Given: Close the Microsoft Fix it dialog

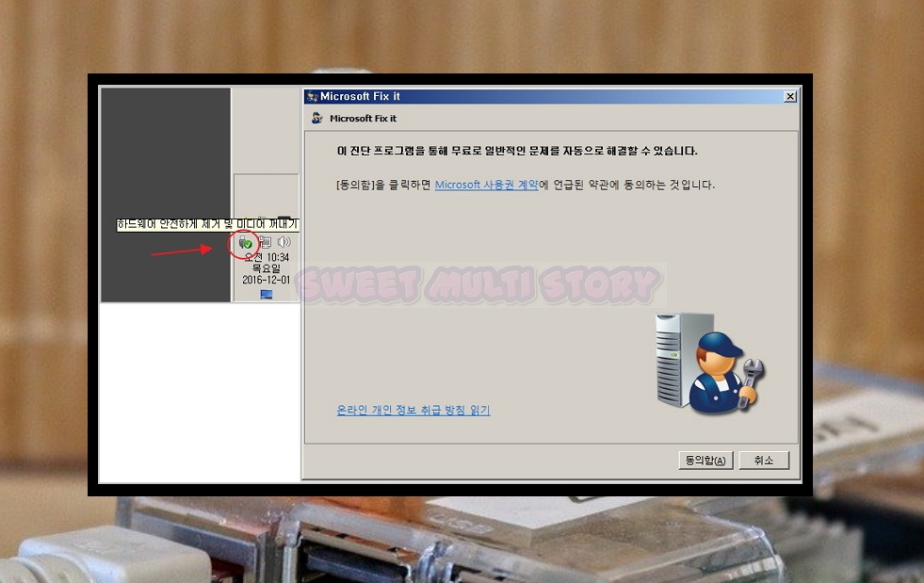Looking at the screenshot, I should click(790, 96).
